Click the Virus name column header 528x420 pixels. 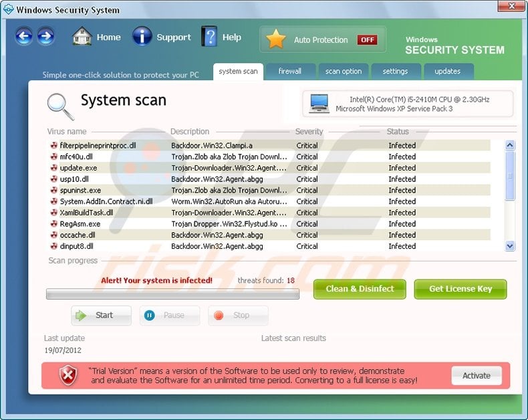click(67, 132)
